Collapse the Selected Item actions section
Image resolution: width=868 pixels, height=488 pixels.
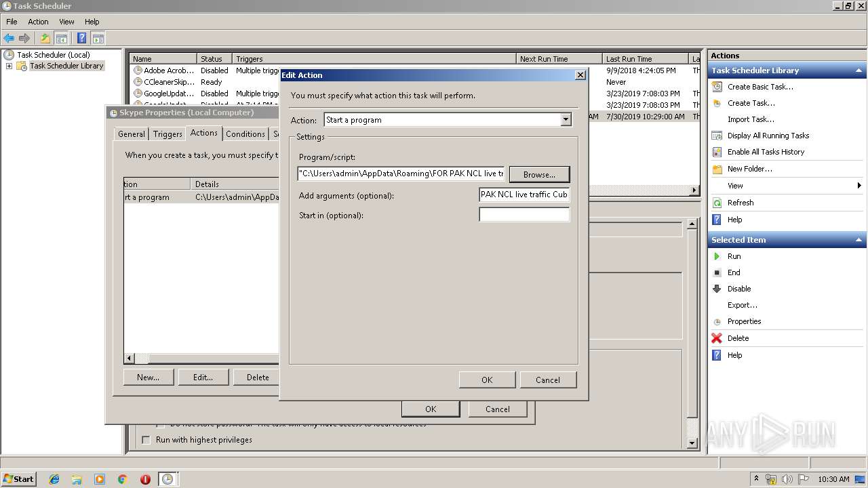(859, 240)
